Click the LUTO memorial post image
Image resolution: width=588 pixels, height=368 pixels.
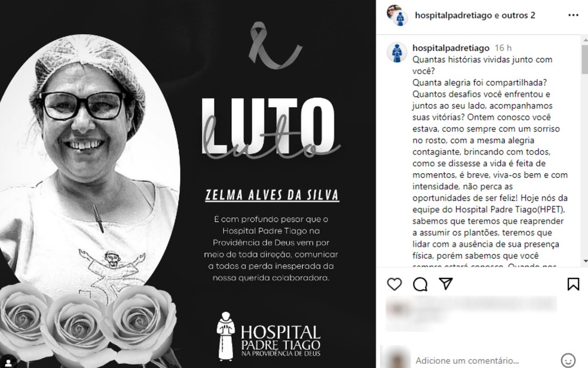(188, 184)
